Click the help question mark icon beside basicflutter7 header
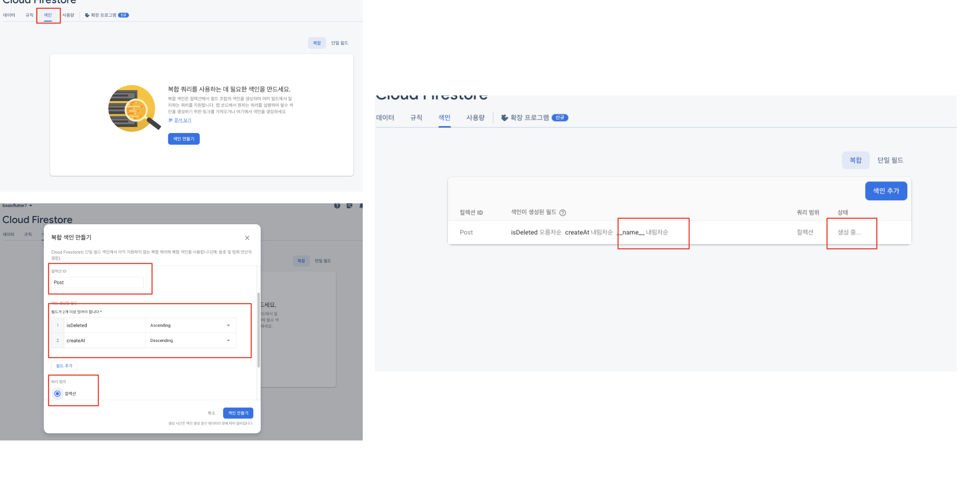The width and height of the screenshot is (980, 484). coord(337,206)
